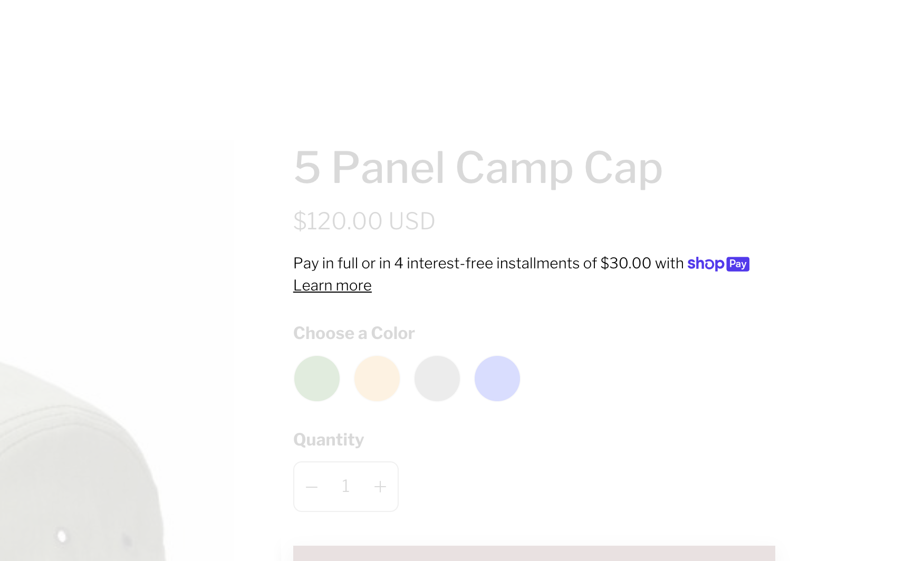Click the metal eyelet on the cap
The width and height of the screenshot is (924, 561).
click(x=62, y=536)
